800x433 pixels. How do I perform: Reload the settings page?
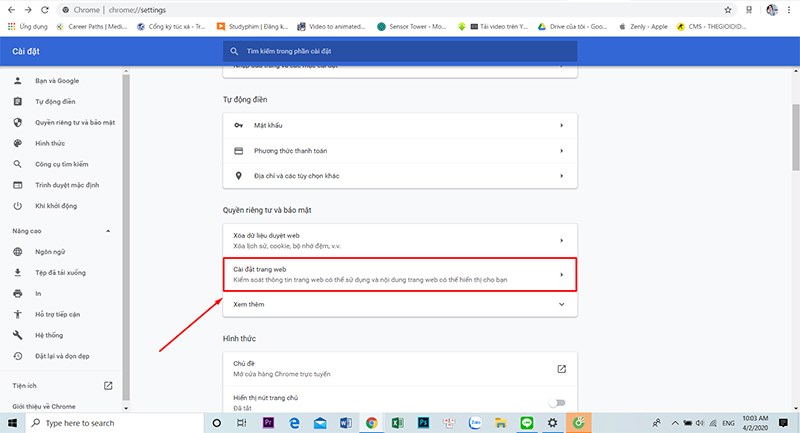pyautogui.click(x=45, y=10)
